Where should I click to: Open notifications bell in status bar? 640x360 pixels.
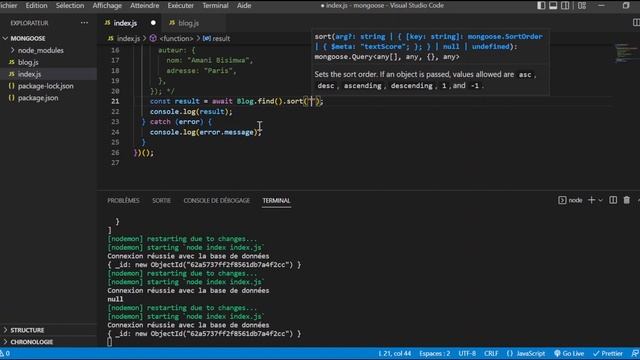[x=635, y=353]
